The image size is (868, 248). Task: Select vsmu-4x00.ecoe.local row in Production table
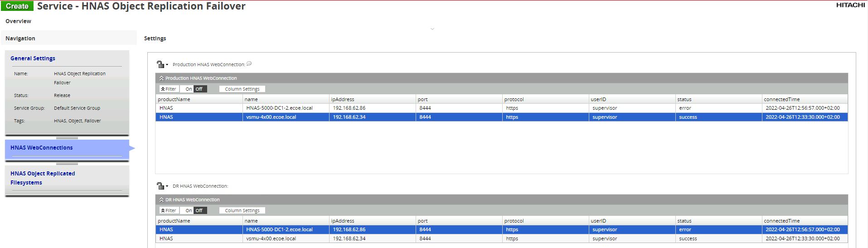click(x=501, y=117)
